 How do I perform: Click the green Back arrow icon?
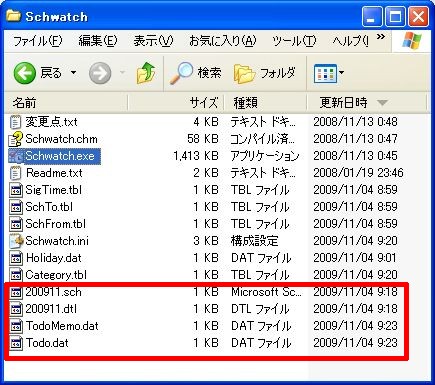[x=24, y=73]
